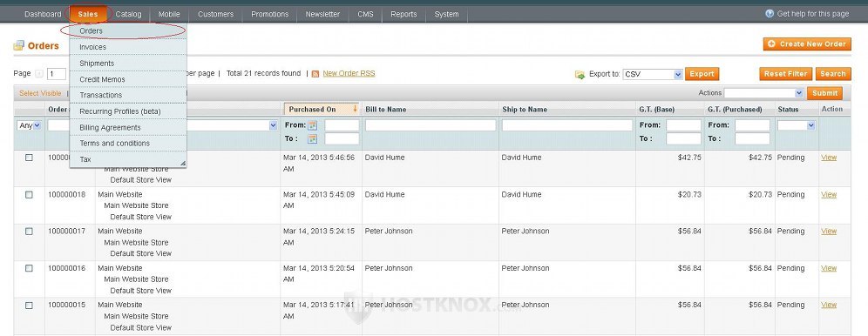Click the Submit button

click(824, 93)
